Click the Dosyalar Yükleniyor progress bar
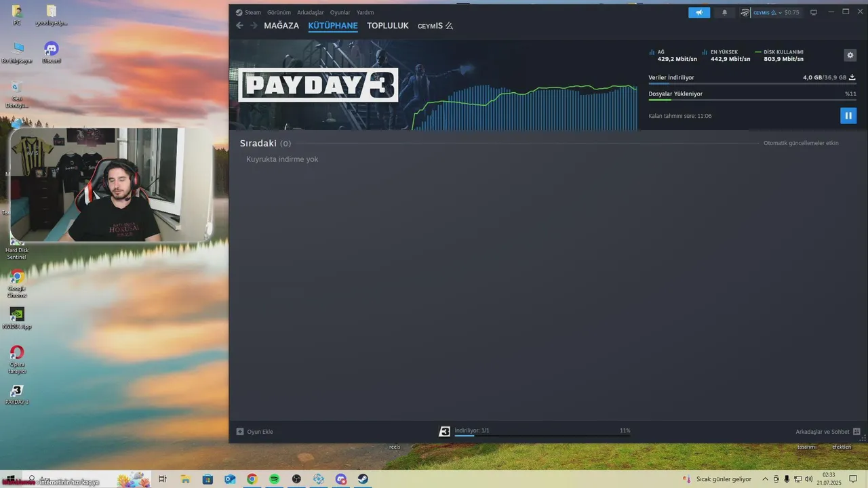The image size is (868, 488). [752, 100]
